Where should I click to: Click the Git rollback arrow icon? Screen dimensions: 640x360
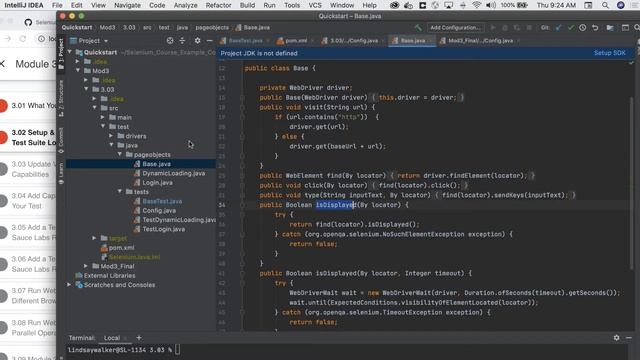pos(595,28)
